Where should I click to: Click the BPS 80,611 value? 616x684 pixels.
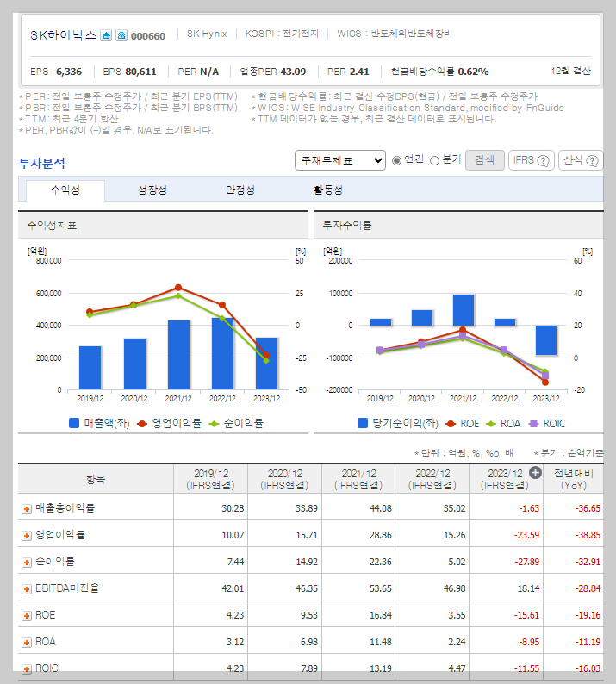point(129,72)
